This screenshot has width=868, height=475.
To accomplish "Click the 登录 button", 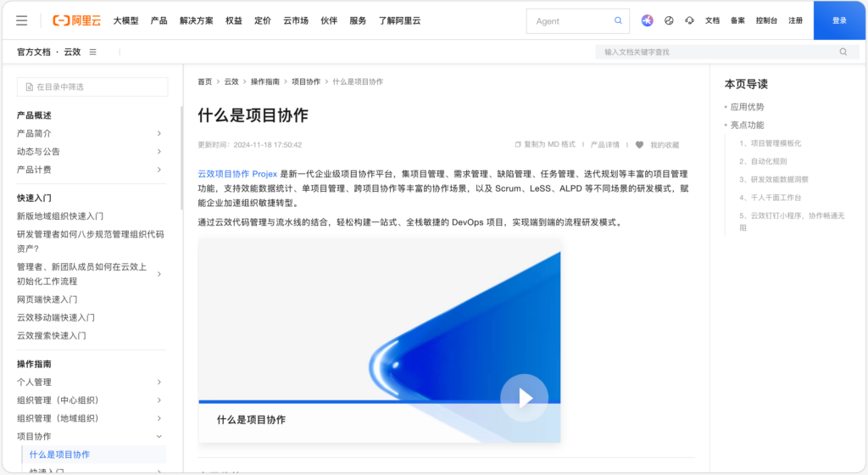I will [839, 20].
